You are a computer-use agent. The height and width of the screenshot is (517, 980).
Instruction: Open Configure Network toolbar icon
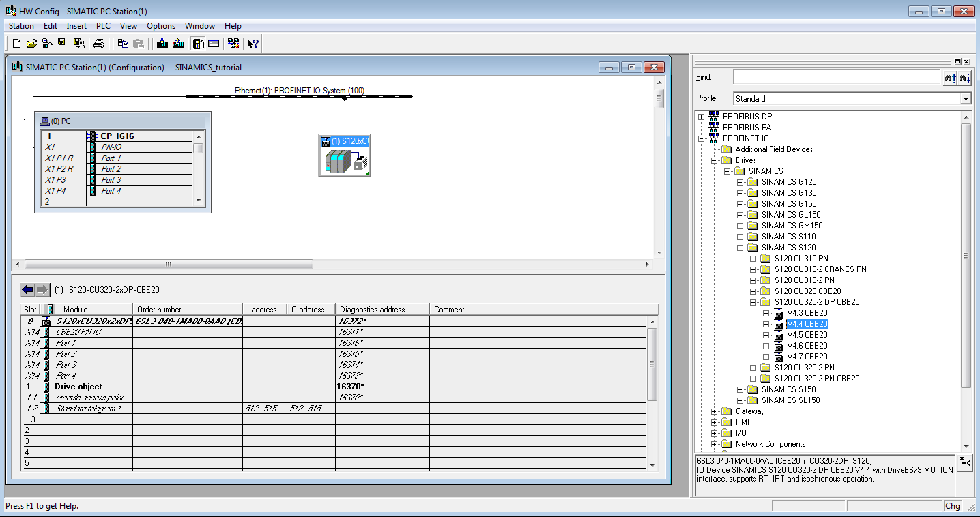click(233, 44)
